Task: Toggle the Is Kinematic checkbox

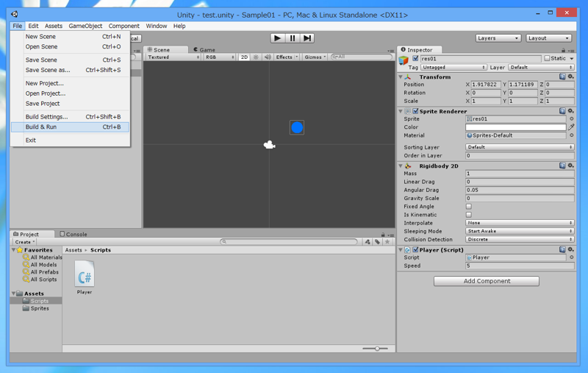Action: tap(469, 215)
